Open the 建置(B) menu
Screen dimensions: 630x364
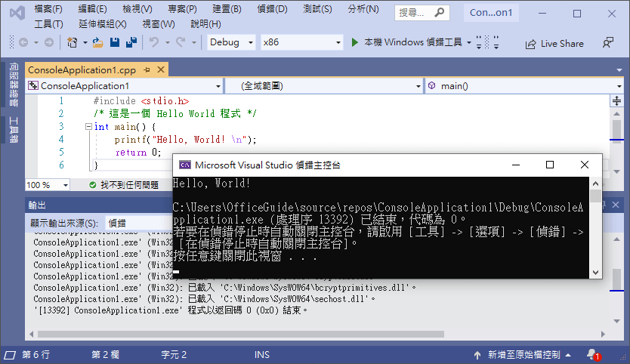point(227,9)
